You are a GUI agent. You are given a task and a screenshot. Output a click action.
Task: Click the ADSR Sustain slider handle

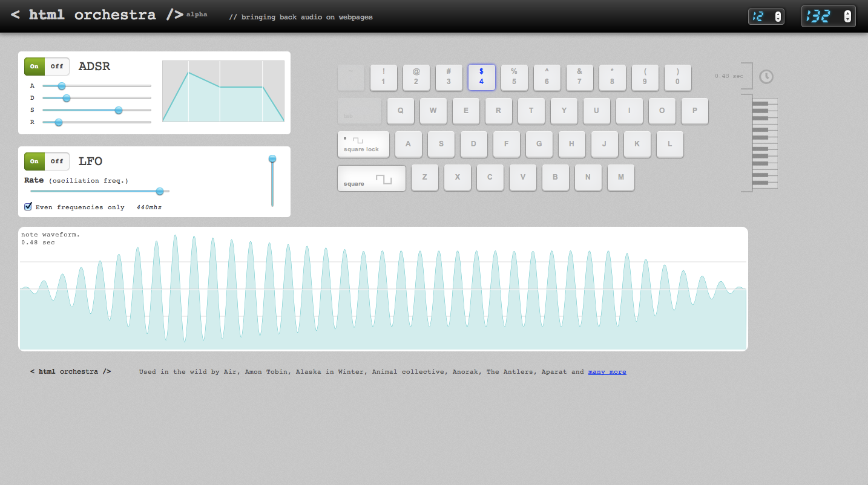pyautogui.click(x=119, y=110)
